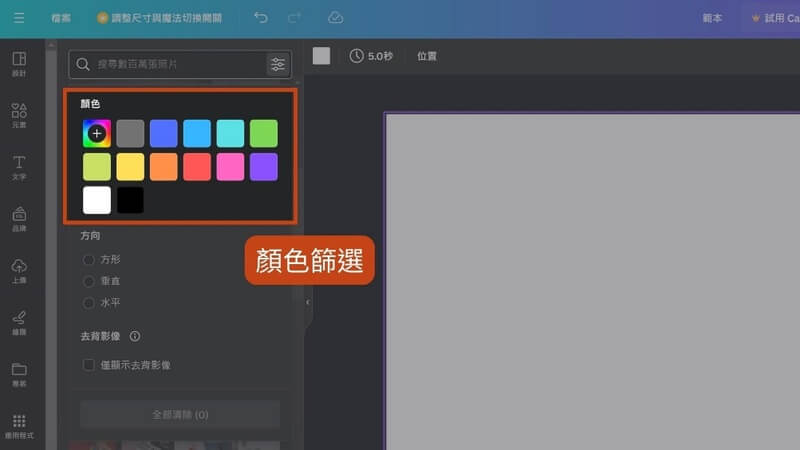Image resolution: width=800 pixels, height=450 pixels.
Task: Open the 5.0秒 duration timing control
Action: (370, 56)
